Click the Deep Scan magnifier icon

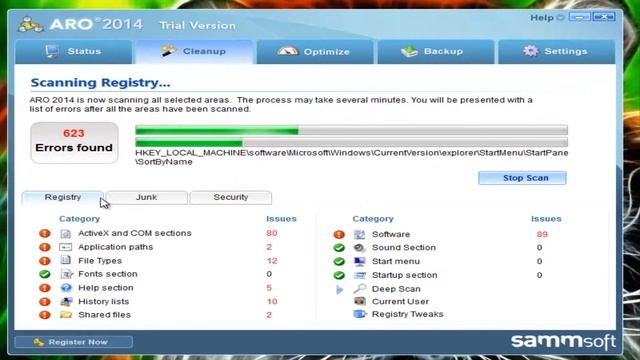point(359,289)
